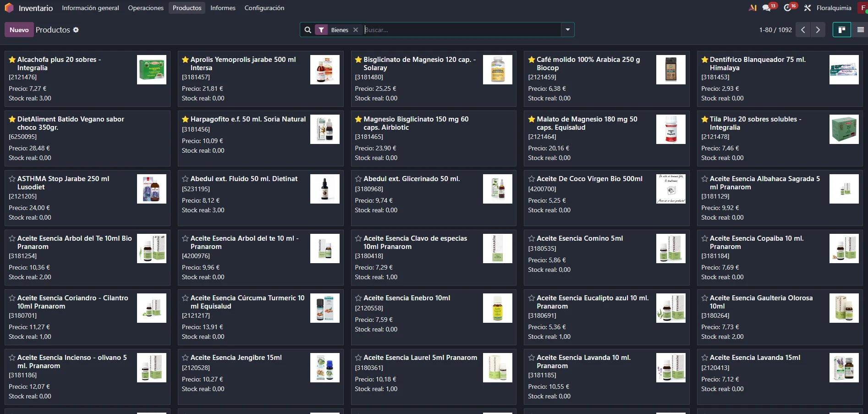Click the Productos settings gear icon
Screen dimensions: 868x414
coord(76,30)
